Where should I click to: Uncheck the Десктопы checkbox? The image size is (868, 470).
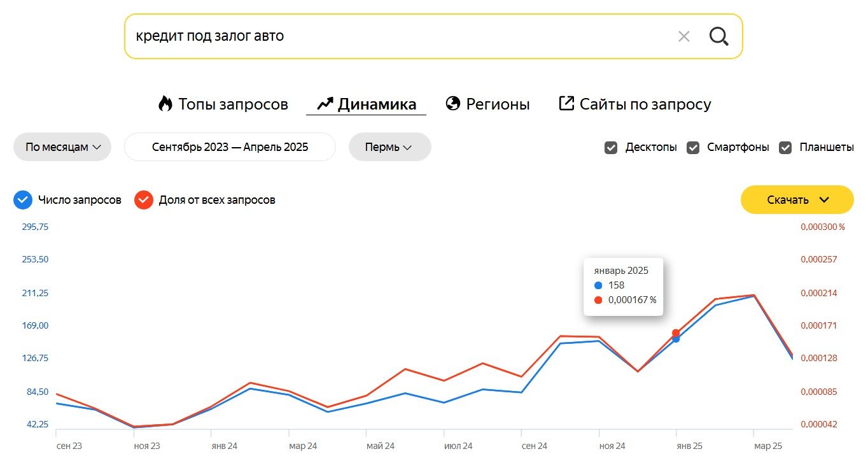(x=611, y=148)
